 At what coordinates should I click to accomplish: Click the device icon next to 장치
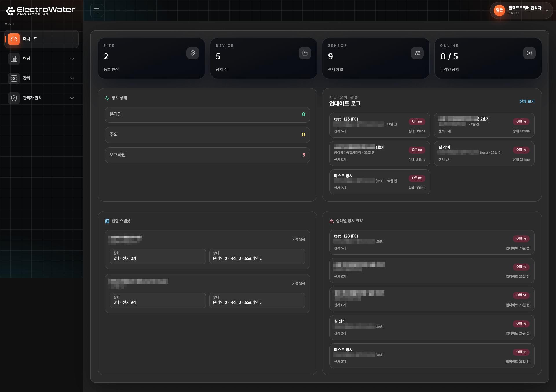click(x=14, y=78)
